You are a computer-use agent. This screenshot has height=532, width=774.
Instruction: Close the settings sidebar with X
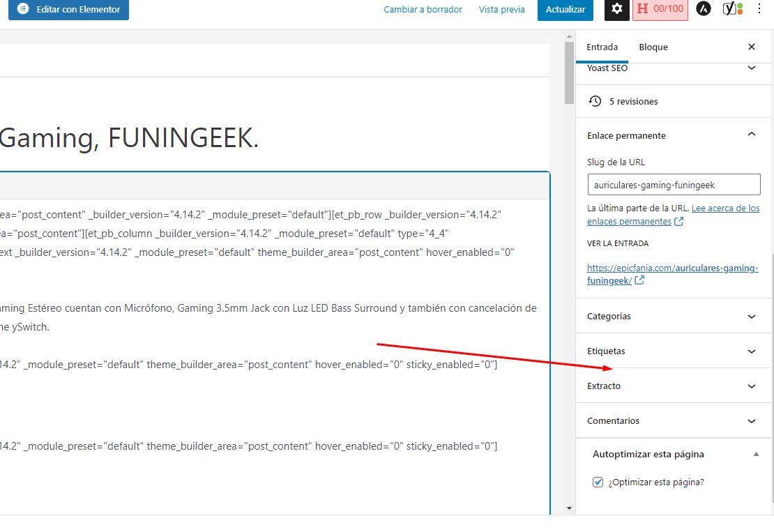tap(751, 47)
